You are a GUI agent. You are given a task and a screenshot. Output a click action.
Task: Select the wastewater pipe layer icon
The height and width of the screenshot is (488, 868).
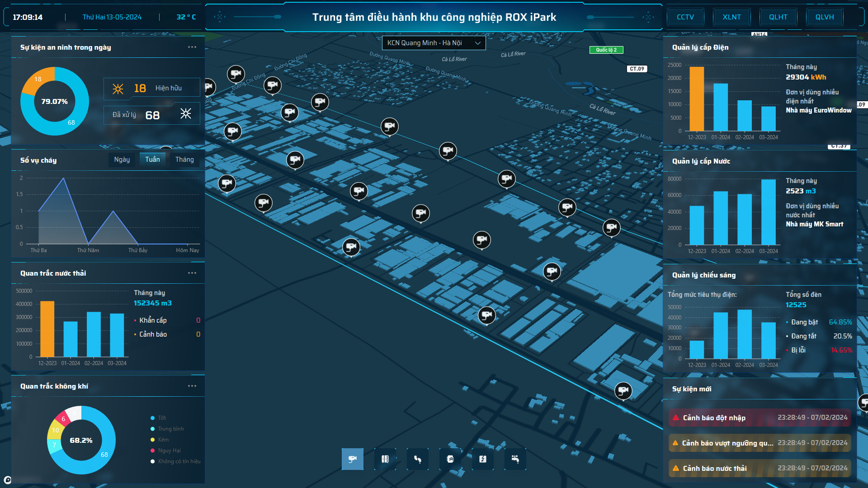point(418,459)
